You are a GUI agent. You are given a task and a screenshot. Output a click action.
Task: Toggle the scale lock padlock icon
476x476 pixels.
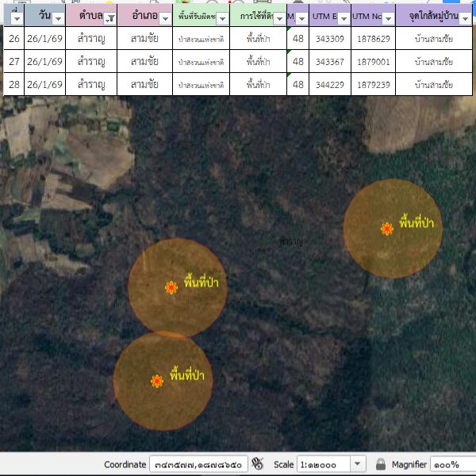click(x=381, y=463)
